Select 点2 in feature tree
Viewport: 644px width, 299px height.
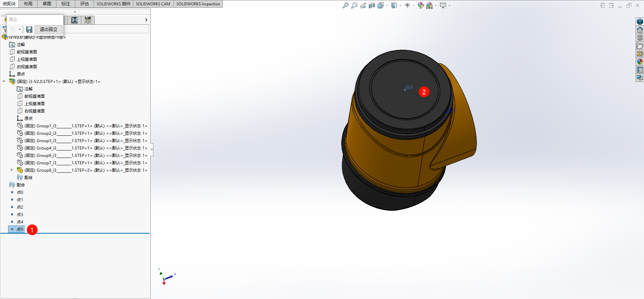[17, 207]
